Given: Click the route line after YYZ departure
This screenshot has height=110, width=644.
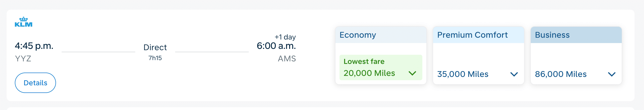Looking at the screenshot, I should 98,52.
